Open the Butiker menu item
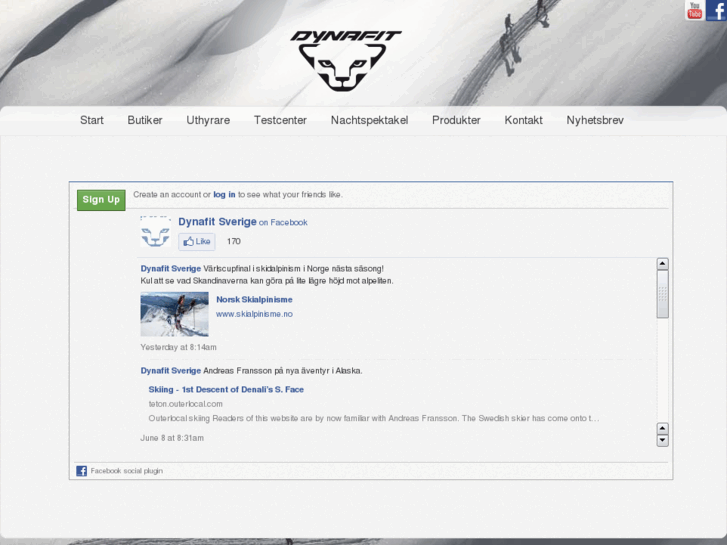The image size is (727, 545). tap(145, 120)
